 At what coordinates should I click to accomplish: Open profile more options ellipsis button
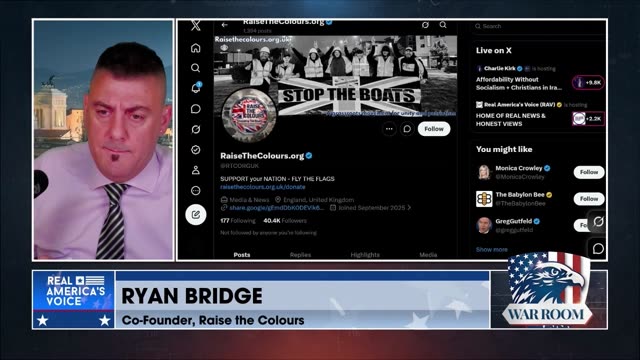(x=389, y=129)
